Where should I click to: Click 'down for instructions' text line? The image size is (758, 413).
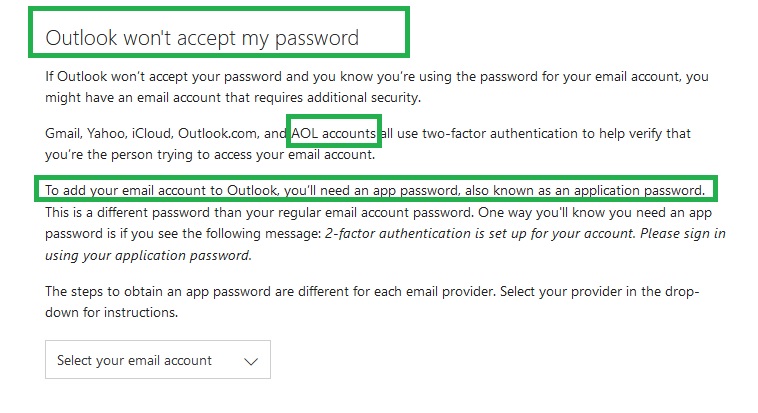[x=112, y=312]
